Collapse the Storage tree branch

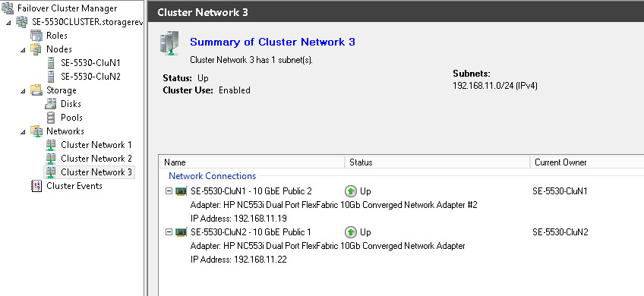[23, 91]
